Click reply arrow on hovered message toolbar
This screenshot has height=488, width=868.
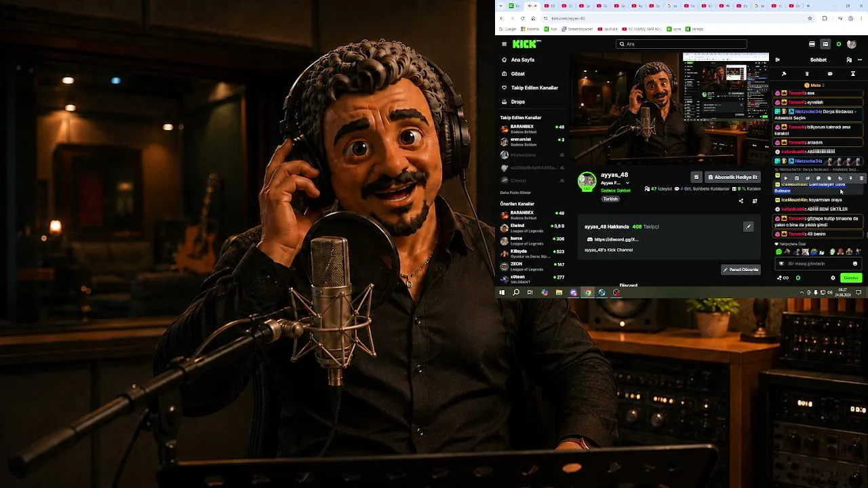coord(840,178)
